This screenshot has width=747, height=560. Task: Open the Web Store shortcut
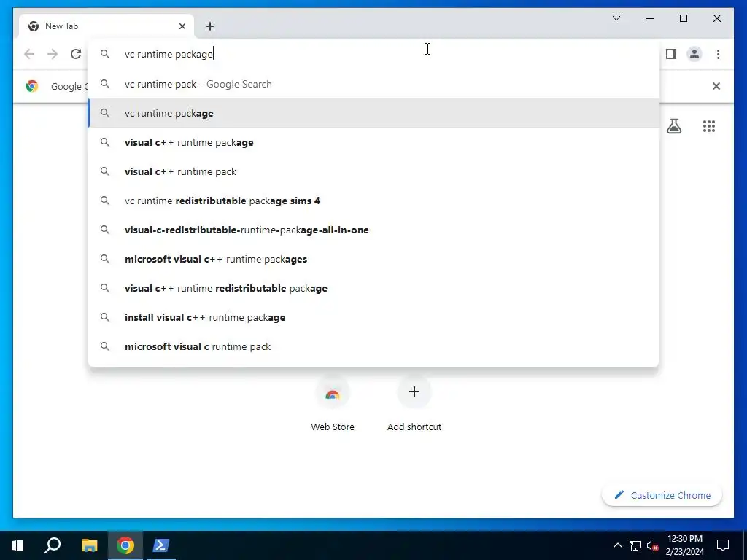coord(333,404)
